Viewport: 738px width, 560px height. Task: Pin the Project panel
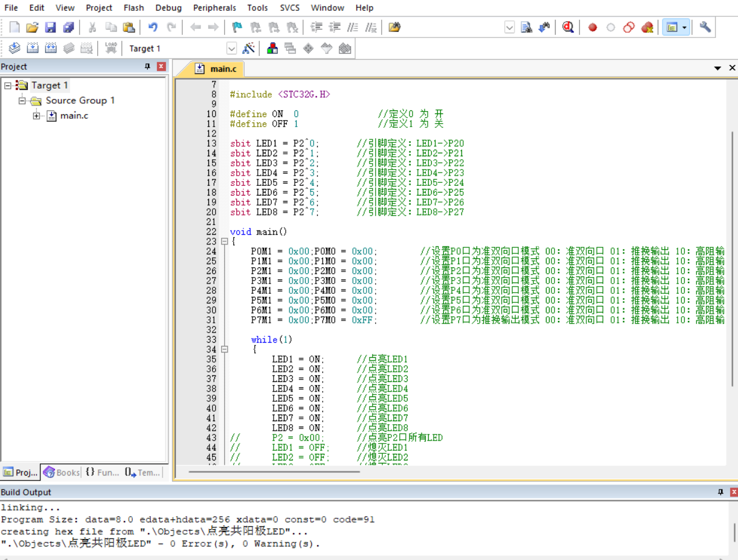147,66
